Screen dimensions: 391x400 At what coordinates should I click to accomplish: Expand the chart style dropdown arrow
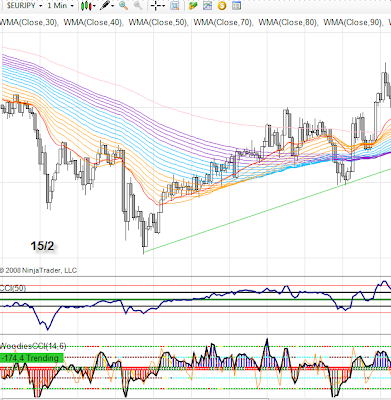(x=94, y=6)
